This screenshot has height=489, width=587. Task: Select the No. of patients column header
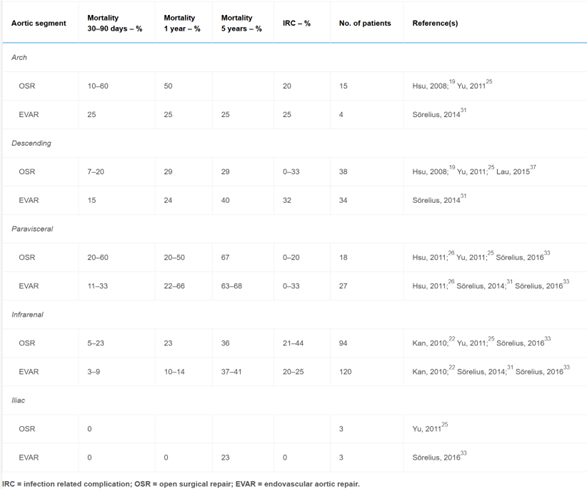pos(365,23)
